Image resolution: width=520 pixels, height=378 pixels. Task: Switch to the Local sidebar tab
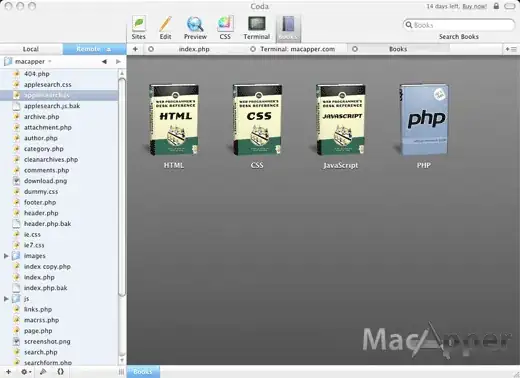point(31,49)
